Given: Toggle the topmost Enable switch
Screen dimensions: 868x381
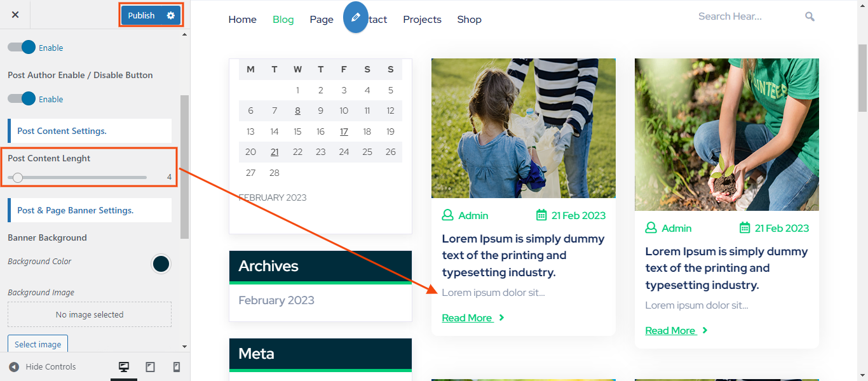Looking at the screenshot, I should point(22,48).
